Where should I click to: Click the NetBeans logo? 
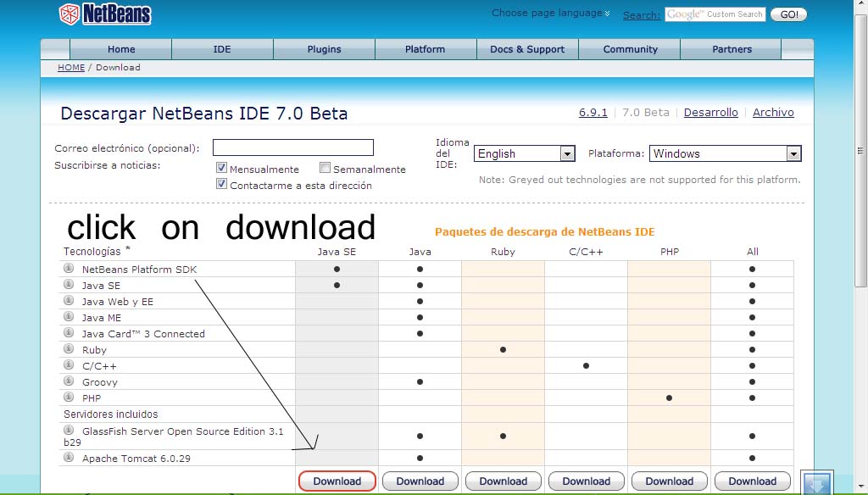pos(105,14)
